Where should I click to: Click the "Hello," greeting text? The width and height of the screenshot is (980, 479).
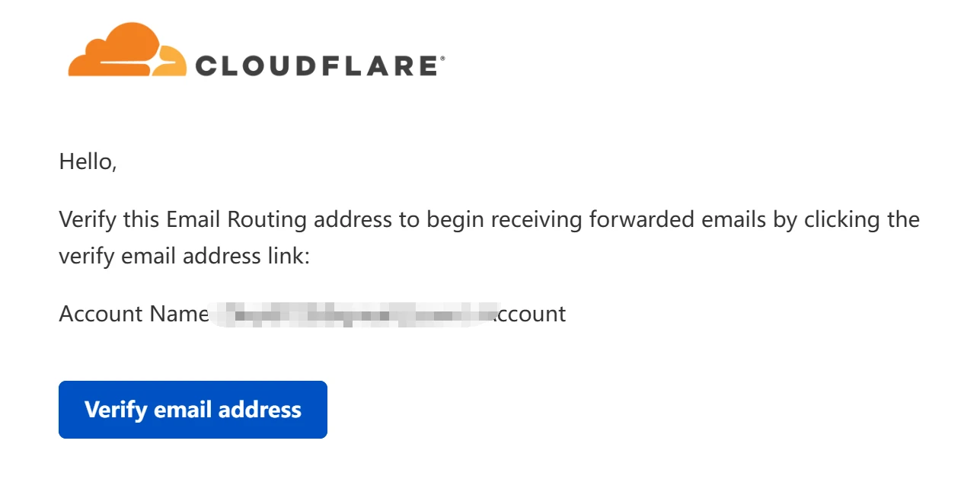(x=88, y=161)
